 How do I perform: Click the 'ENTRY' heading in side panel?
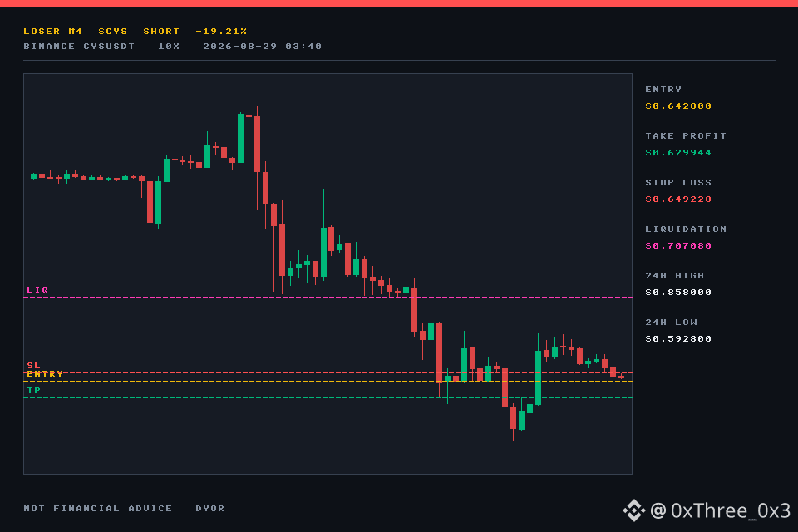point(663,90)
